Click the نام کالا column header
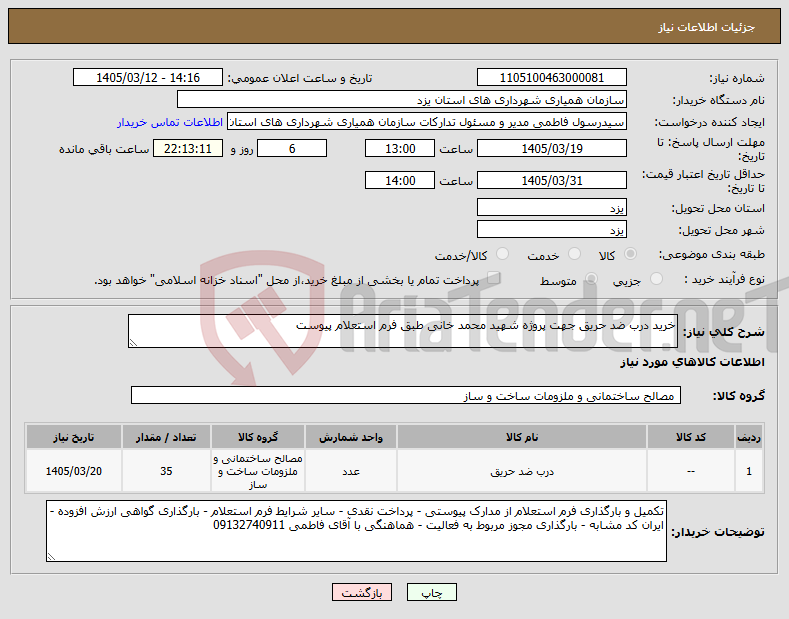Viewport: 789px width, 619px height. (522, 437)
